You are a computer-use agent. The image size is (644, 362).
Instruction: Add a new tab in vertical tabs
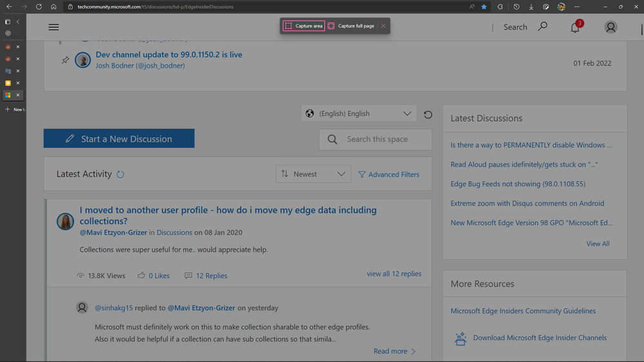coord(14,109)
